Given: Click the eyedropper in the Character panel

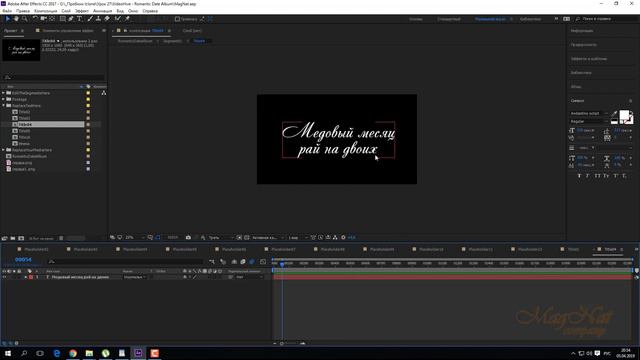Looking at the screenshot, I should tap(614, 113).
